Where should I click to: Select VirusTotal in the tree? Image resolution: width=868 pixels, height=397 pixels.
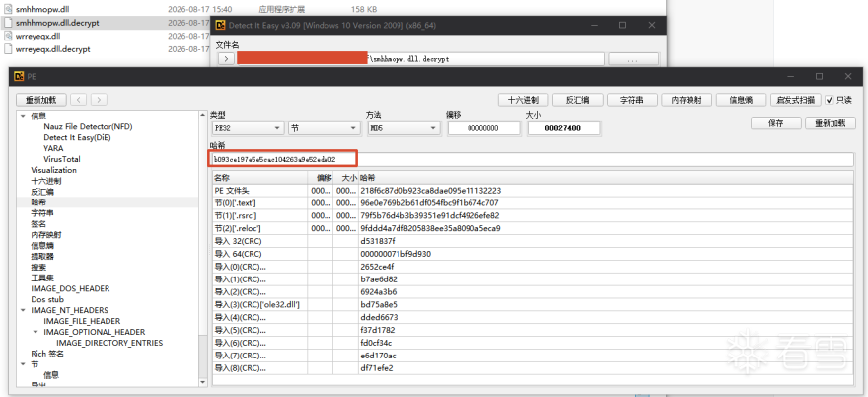pyautogui.click(x=62, y=159)
